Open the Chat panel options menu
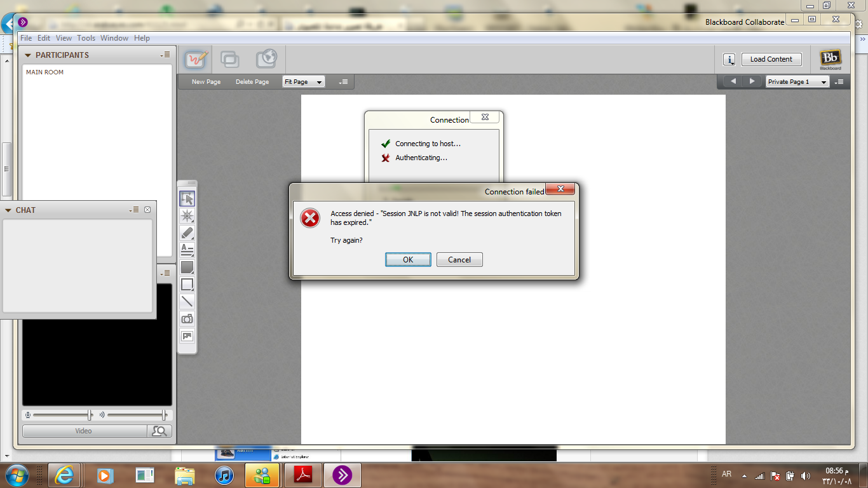This screenshot has width=868, height=488. pyautogui.click(x=134, y=210)
